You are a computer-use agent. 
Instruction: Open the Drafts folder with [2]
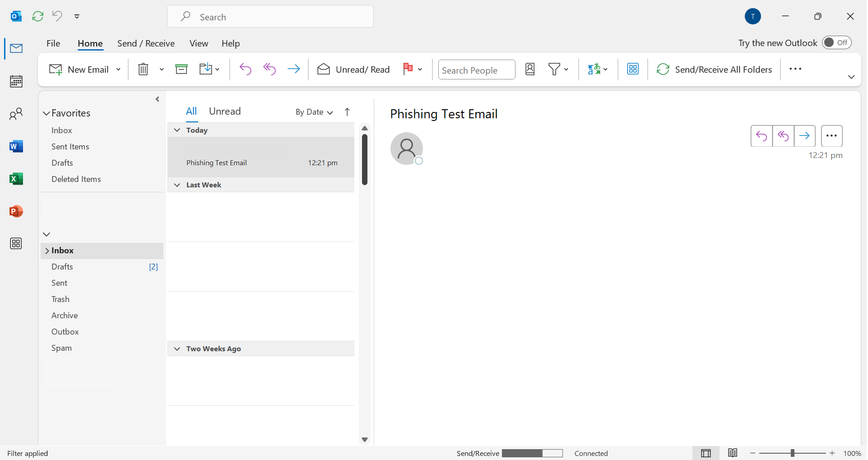pyautogui.click(x=102, y=267)
